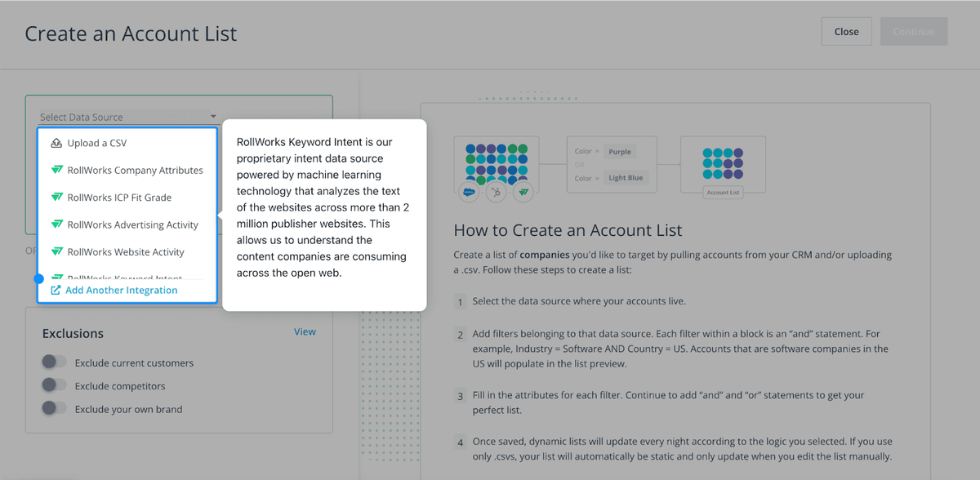Click the RollWorks Advertising Activity logo icon
The height and width of the screenshot is (480, 980).
click(56, 224)
